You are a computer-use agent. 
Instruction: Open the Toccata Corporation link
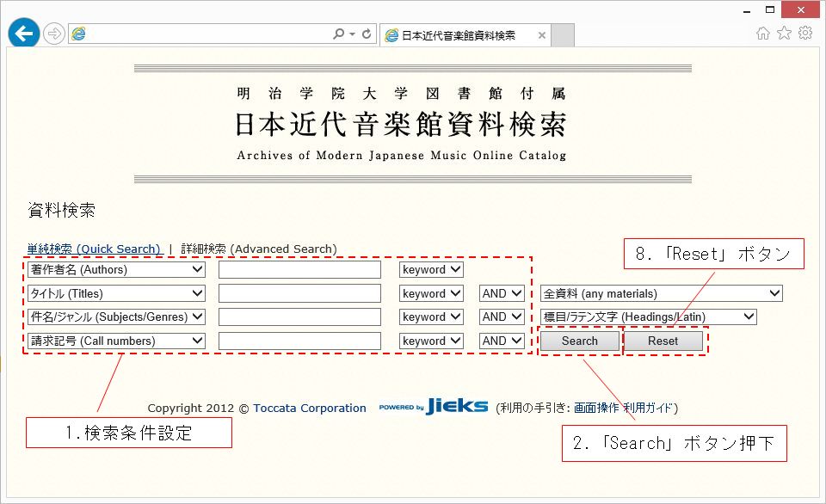[310, 409]
